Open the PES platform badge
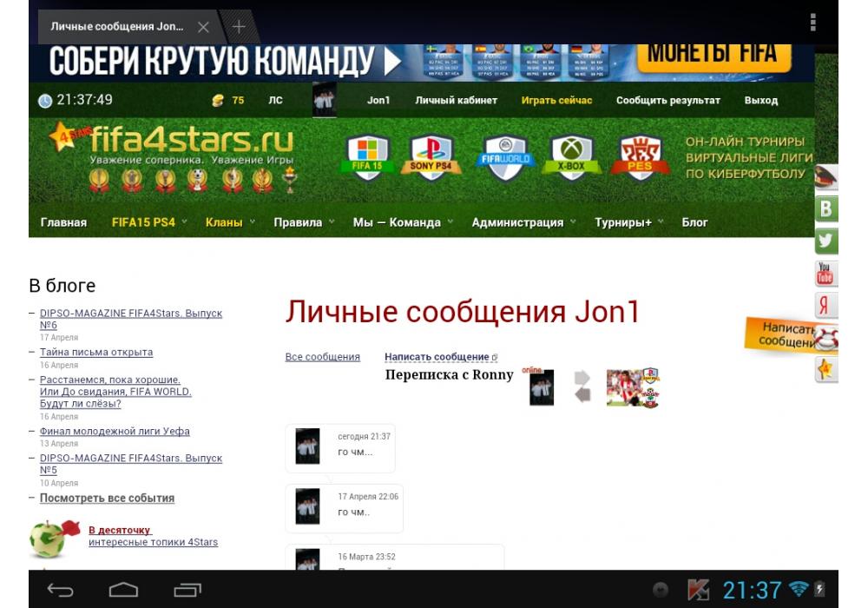Screen dimensions: 868x608 pos(640,158)
